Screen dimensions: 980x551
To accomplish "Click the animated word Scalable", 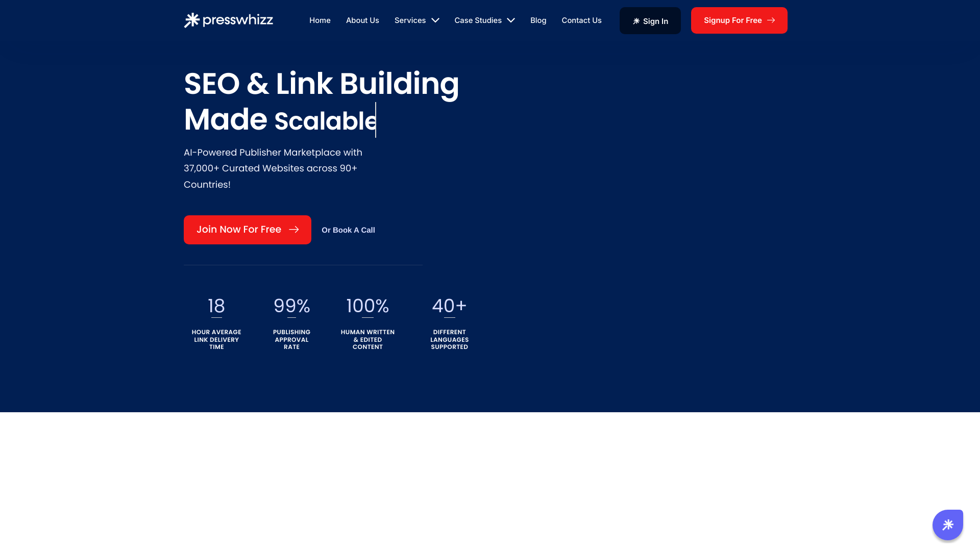I will [x=325, y=121].
